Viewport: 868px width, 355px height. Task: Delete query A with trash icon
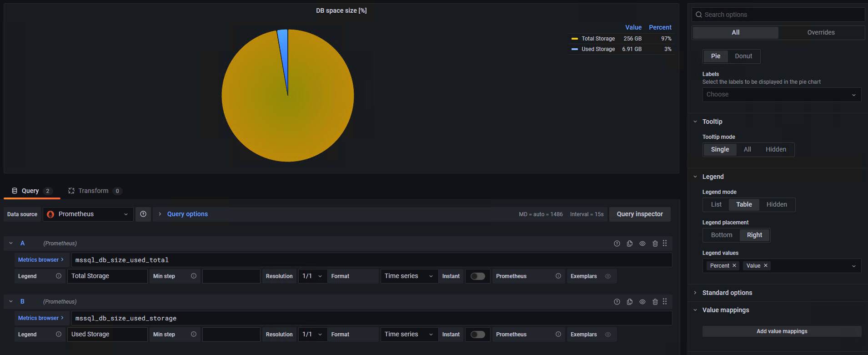pyautogui.click(x=655, y=243)
